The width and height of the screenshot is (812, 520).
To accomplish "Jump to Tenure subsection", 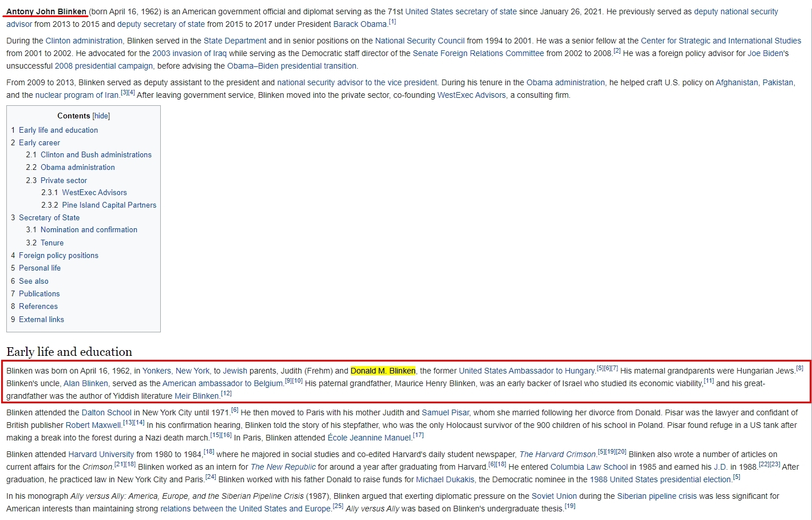I will coord(52,243).
